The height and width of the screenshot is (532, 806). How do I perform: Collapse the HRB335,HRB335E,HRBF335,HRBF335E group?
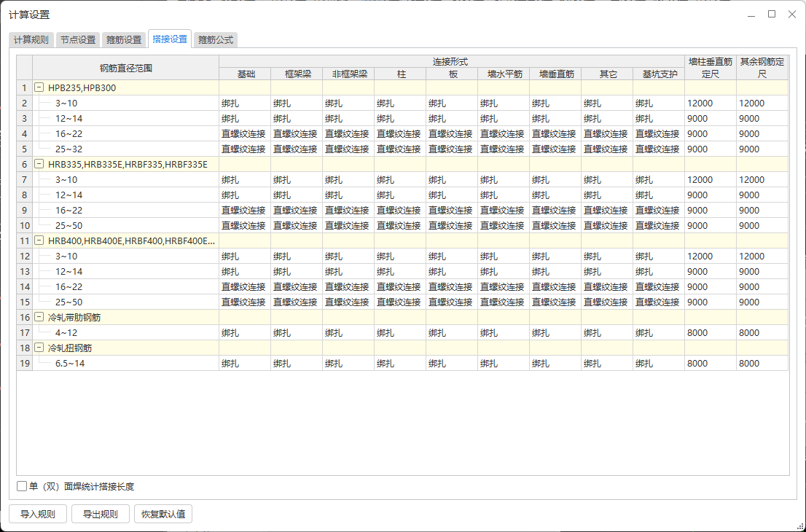point(39,164)
